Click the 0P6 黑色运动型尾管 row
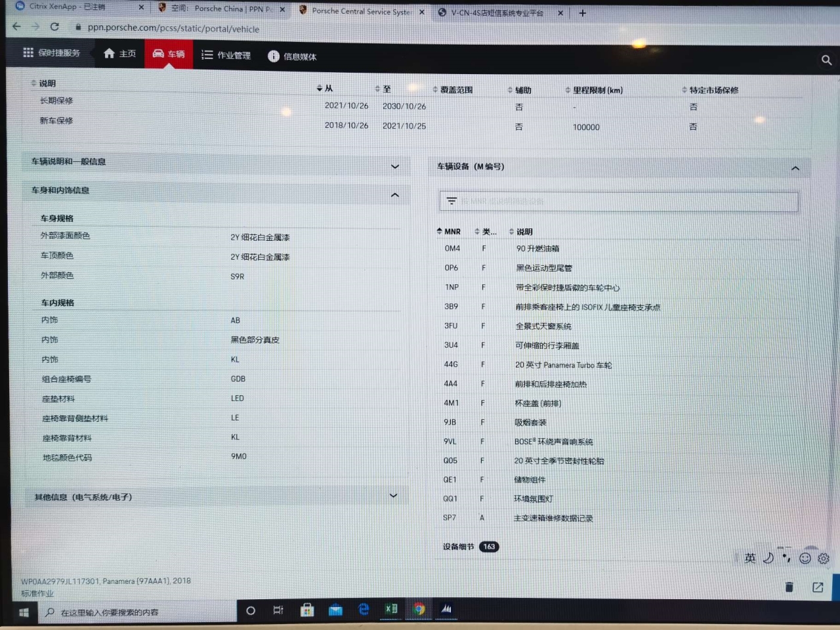 point(617,268)
